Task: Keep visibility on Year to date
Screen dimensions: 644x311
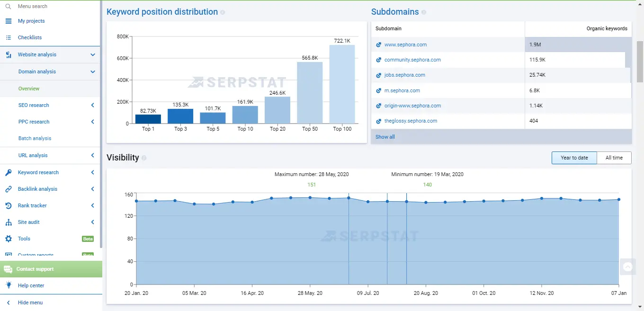Action: [574, 158]
